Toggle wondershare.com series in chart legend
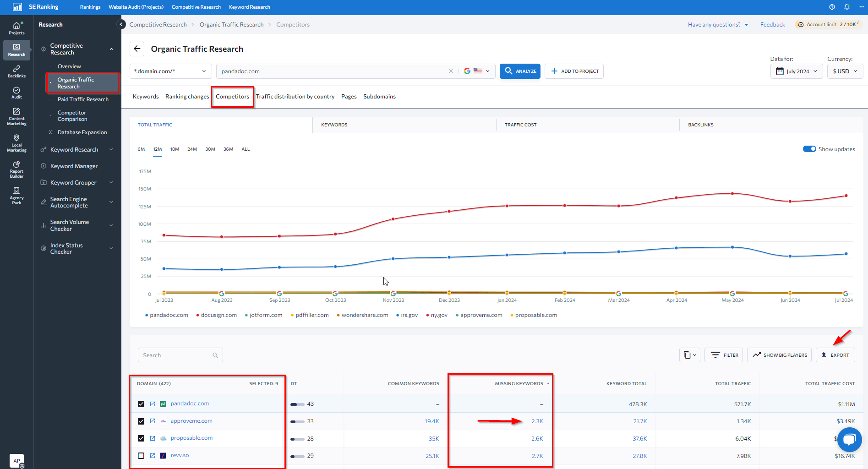Viewport: 868px width, 469px height. 363,315
